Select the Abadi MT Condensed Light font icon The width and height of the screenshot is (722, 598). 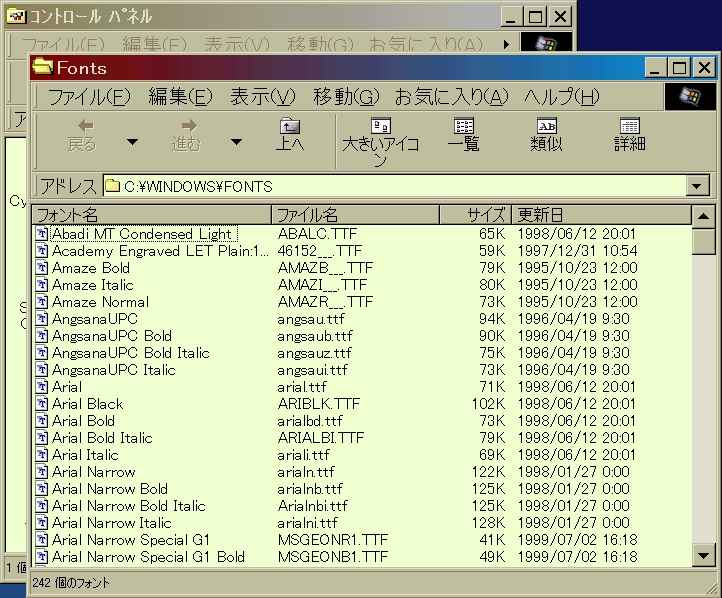pyautogui.click(x=42, y=233)
